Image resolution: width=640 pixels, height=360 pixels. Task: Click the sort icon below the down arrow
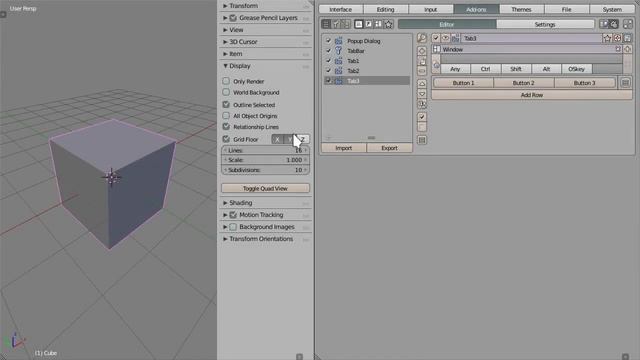(x=422, y=104)
